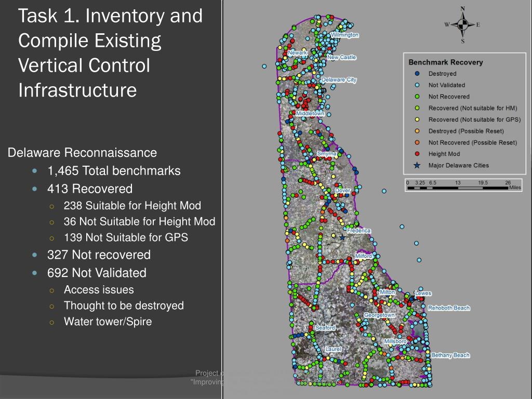Click the map scale bar
This screenshot has width=532, height=399.
coord(464,185)
